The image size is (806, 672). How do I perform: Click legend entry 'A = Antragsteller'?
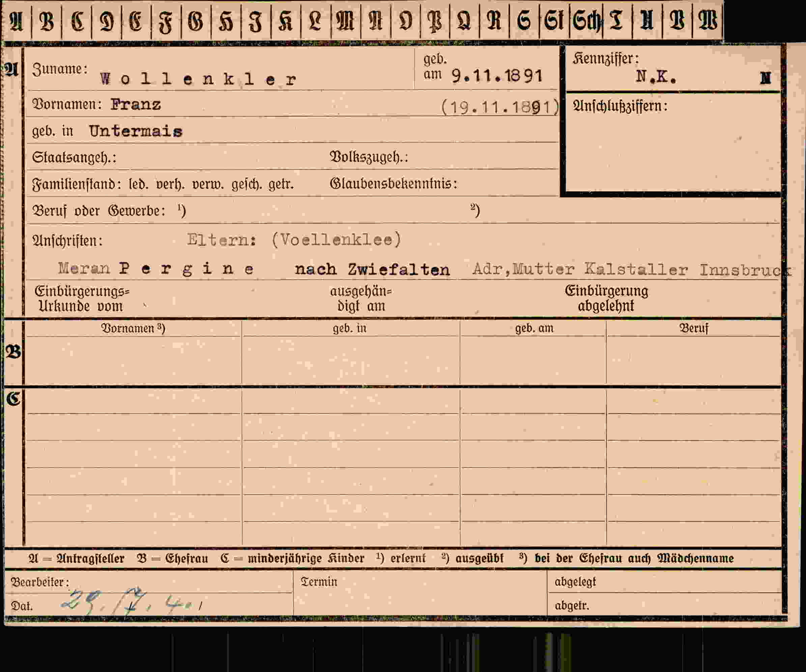(76, 558)
